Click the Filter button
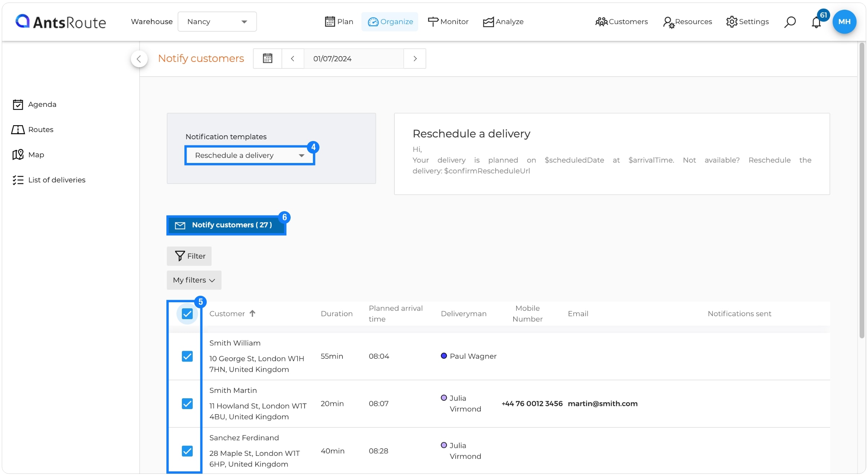Screen dimensions: 868x476 (189, 256)
